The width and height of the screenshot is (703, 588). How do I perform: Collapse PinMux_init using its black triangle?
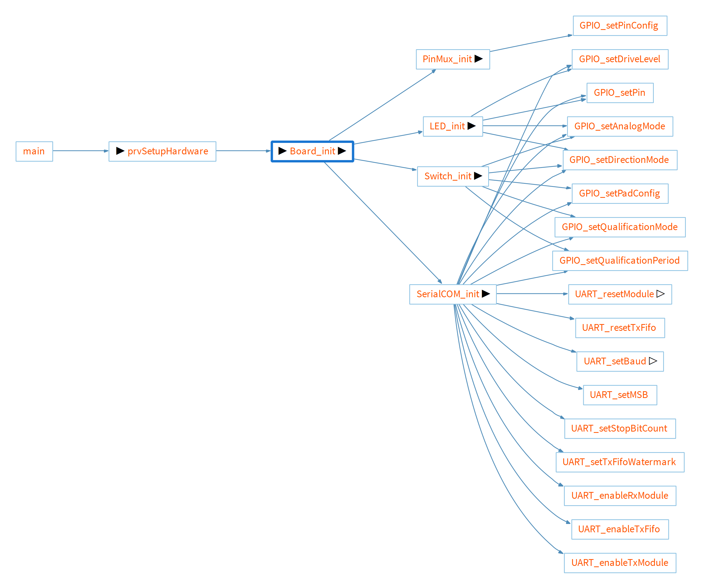pos(479,59)
